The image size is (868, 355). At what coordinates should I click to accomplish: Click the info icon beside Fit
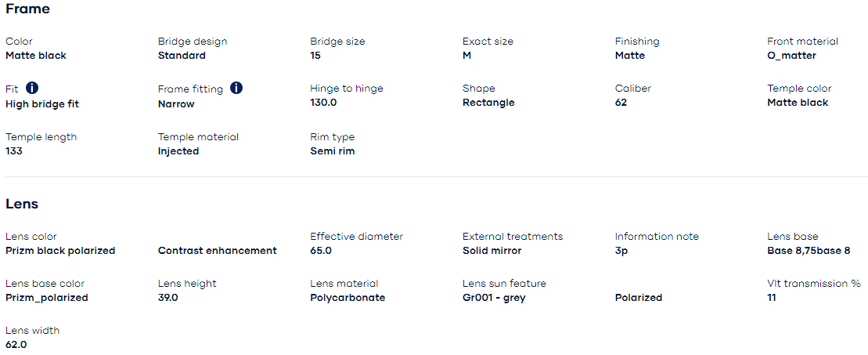pyautogui.click(x=32, y=88)
